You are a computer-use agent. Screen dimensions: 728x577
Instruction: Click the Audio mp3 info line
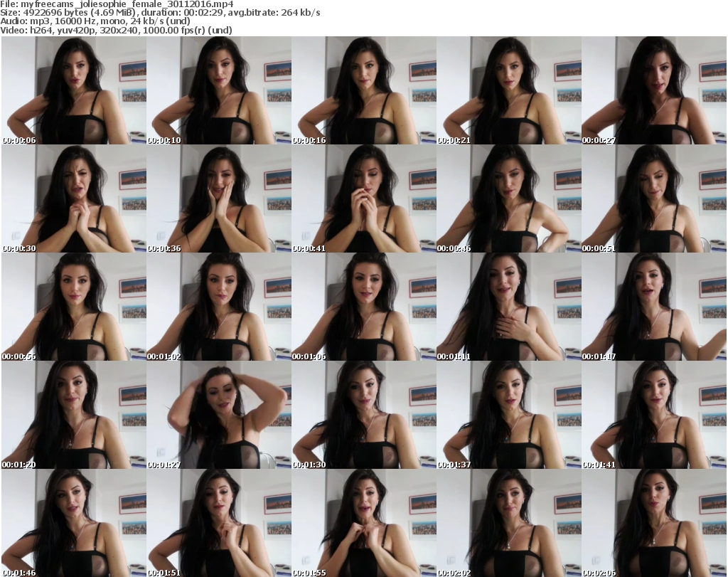(x=95, y=21)
